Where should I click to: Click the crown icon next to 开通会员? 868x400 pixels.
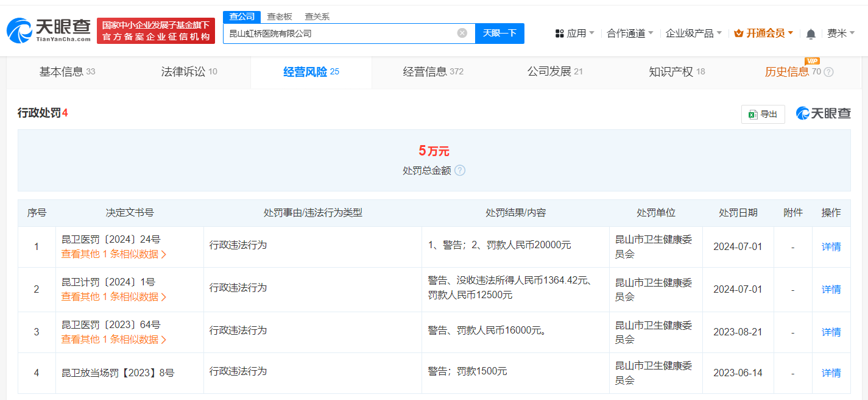click(x=738, y=34)
